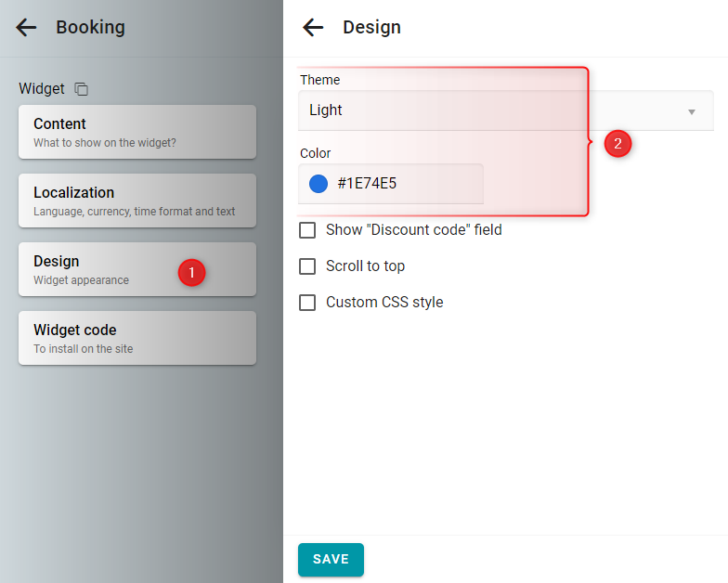Screen dimensions: 728x583
Task: Enable the Show "Discount code" field checkbox
Action: (x=307, y=230)
